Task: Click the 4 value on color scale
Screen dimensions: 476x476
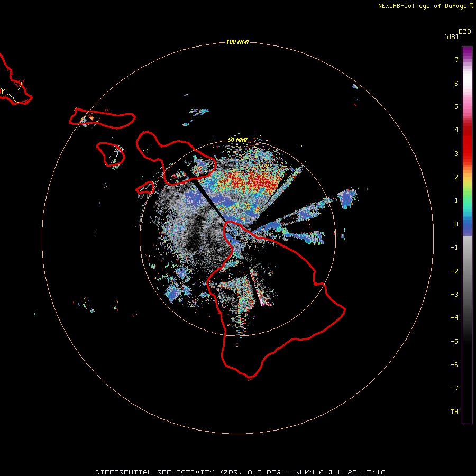Action: point(456,130)
